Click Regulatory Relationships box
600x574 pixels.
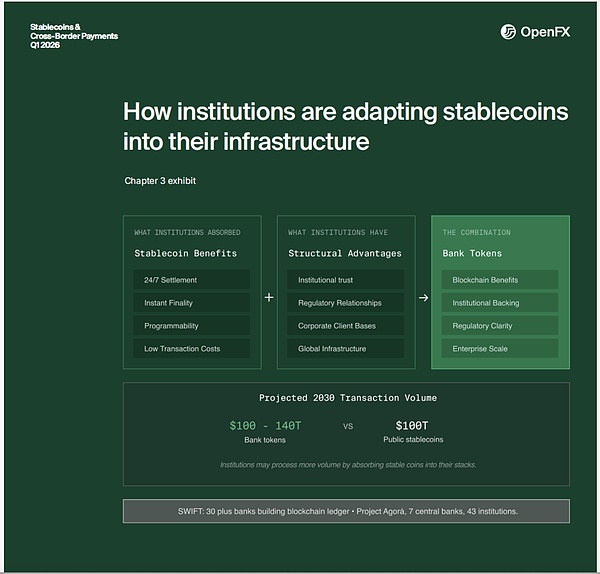[345, 303]
